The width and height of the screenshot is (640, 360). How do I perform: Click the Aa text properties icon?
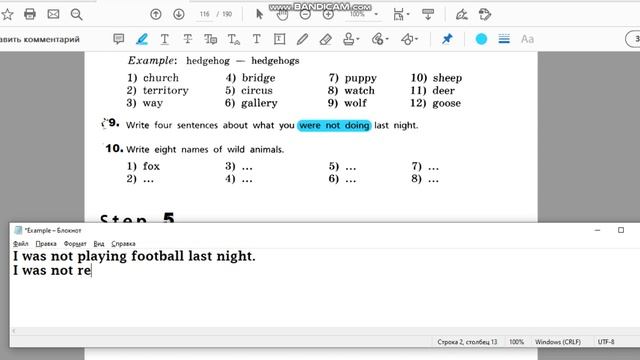pyautogui.click(x=527, y=39)
